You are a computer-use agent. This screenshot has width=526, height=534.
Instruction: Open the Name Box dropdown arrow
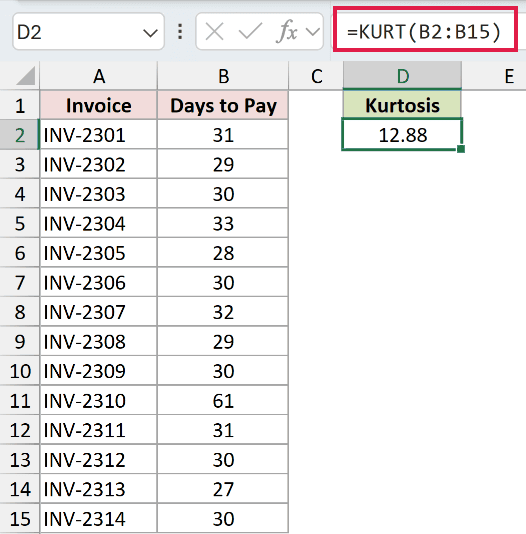pos(150,33)
